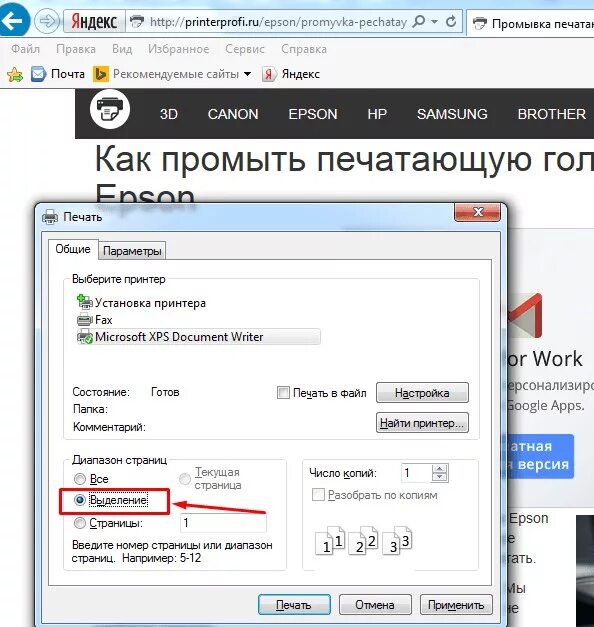
Task: Open the HP navigation item
Action: point(377,114)
